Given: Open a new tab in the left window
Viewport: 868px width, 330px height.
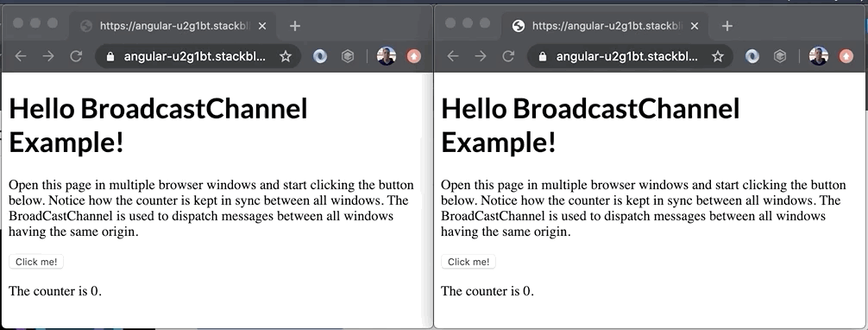Looking at the screenshot, I should click(x=295, y=26).
